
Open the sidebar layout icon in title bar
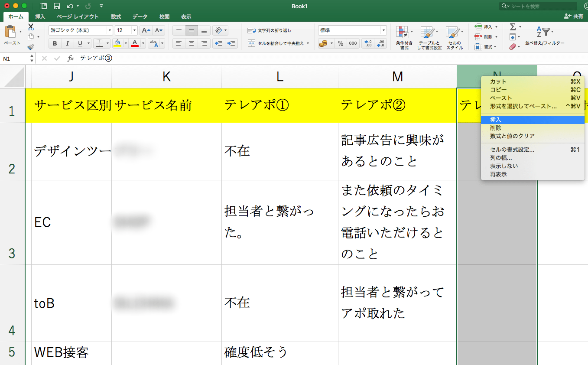[x=43, y=6]
